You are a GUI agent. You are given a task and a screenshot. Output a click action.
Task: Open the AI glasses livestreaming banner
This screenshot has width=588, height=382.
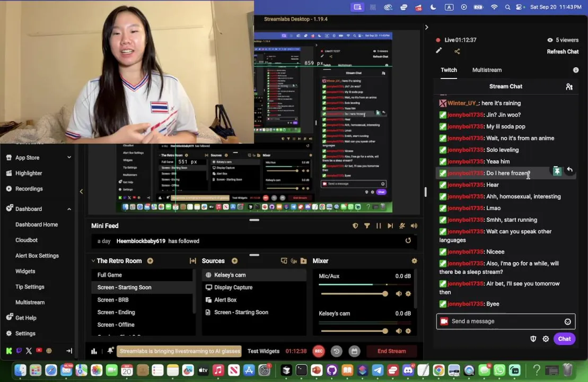point(180,351)
